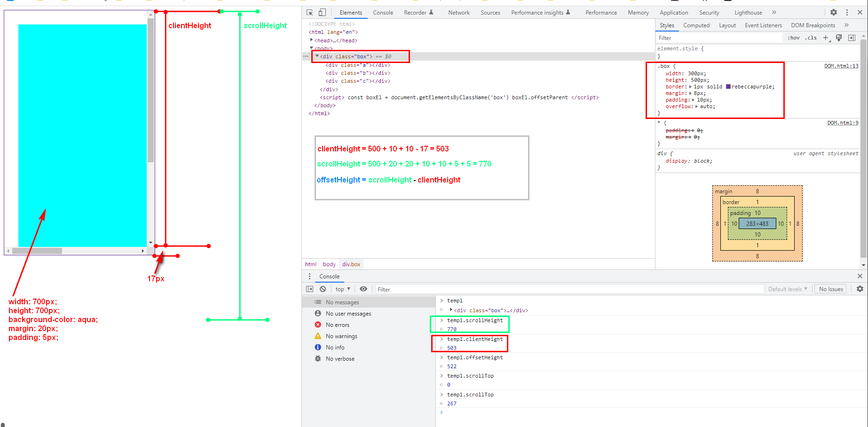868x427 pixels.
Task: Open the Recorder tab
Action: 418,13
